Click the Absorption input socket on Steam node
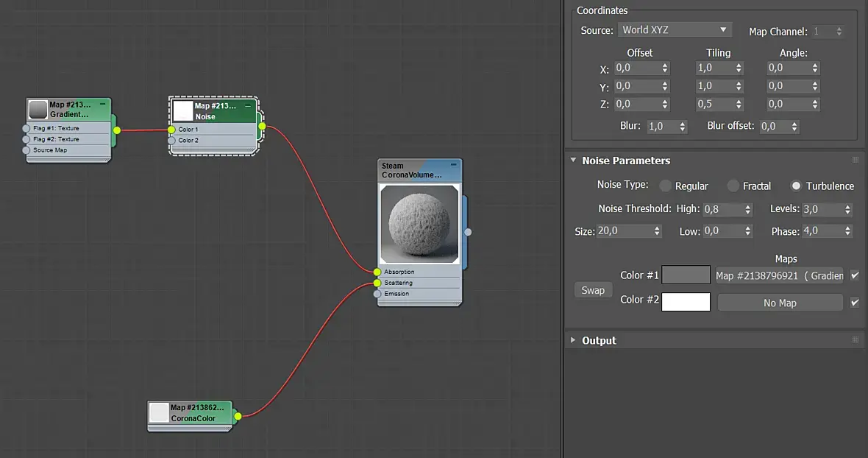This screenshot has width=868, height=458. click(377, 272)
